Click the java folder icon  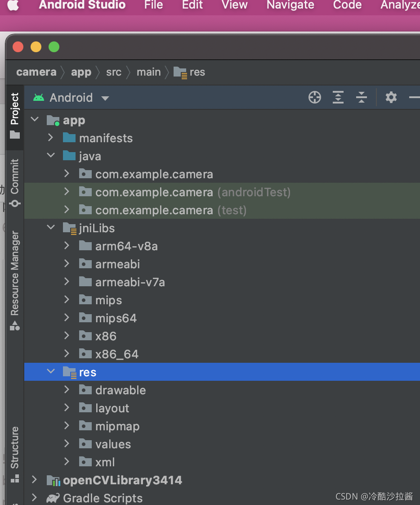pyautogui.click(x=69, y=156)
